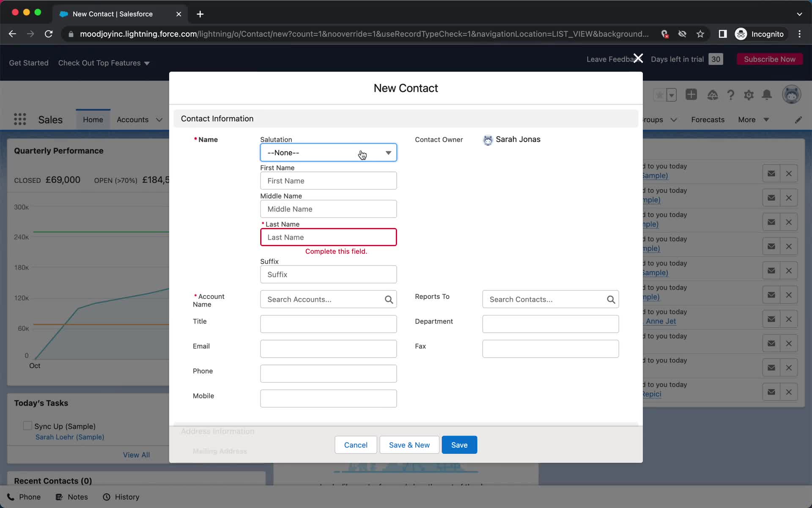Open the App Launcher grid icon

(x=20, y=119)
